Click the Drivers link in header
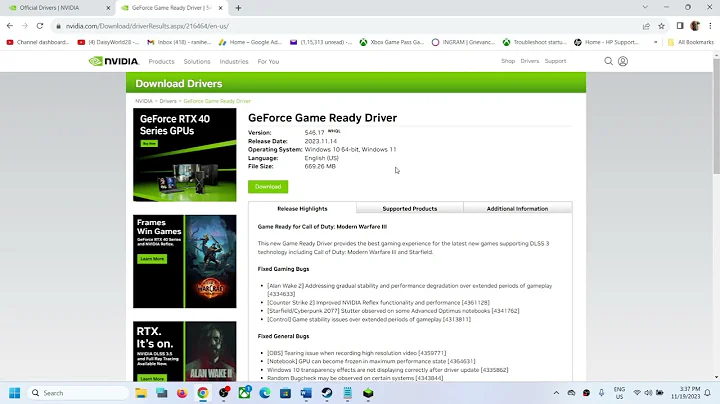Image resolution: width=720 pixels, height=404 pixels. coord(529,61)
